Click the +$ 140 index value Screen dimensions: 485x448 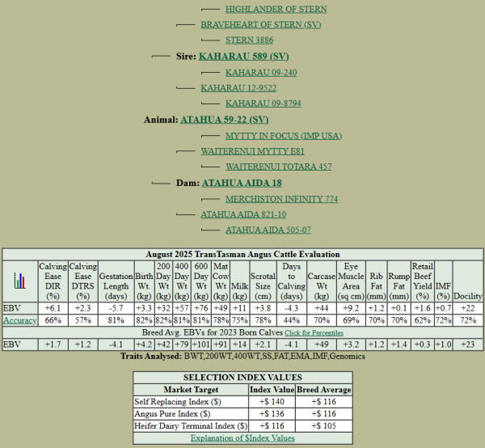click(272, 402)
